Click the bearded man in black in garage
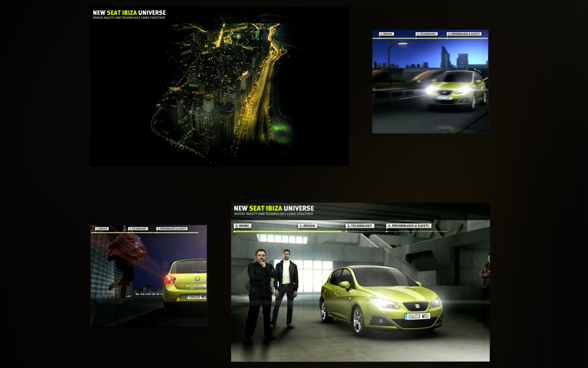Screen dimensions: 588x368 [x=260, y=290]
